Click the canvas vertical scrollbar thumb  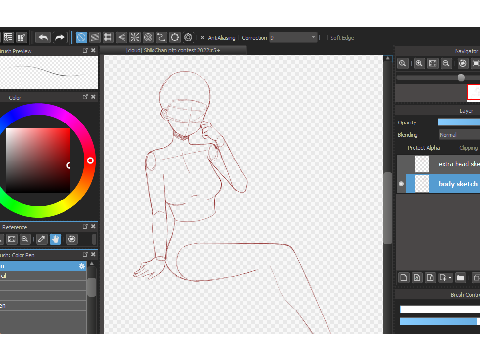(x=387, y=208)
